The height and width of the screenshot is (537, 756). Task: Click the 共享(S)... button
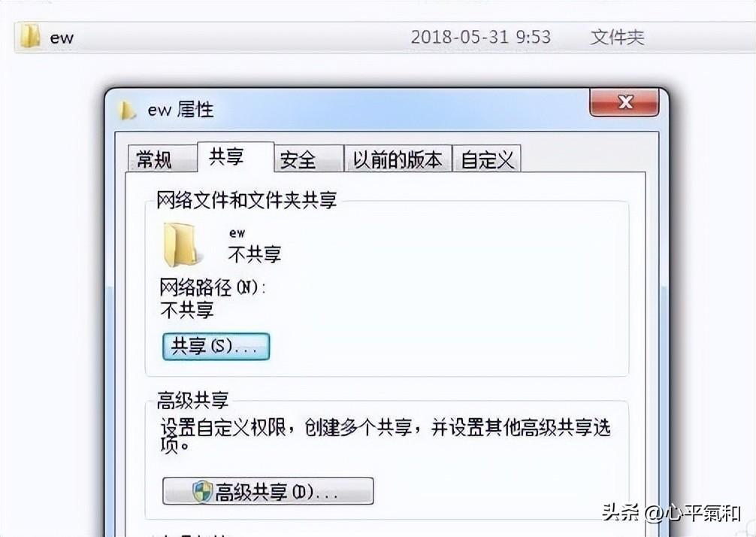[216, 347]
